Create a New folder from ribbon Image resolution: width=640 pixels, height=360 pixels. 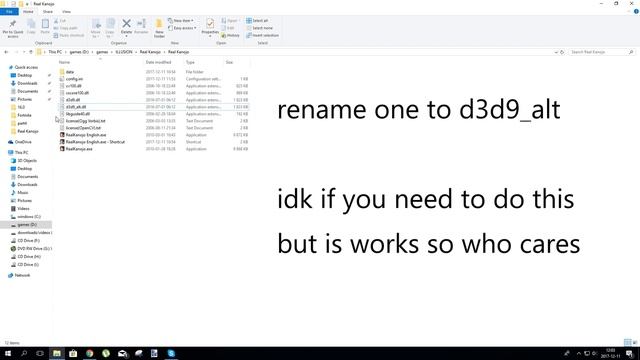pyautogui.click(x=159, y=28)
